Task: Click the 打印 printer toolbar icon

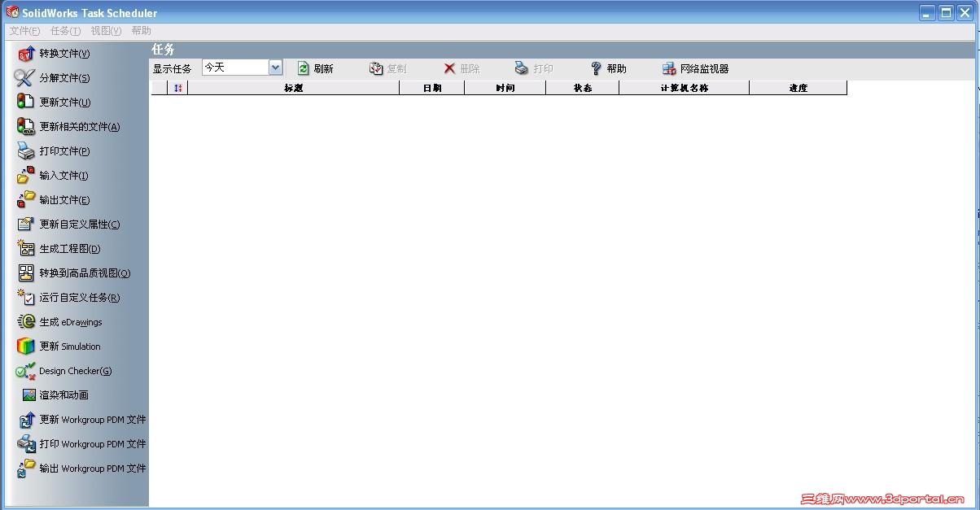Action: tap(522, 69)
